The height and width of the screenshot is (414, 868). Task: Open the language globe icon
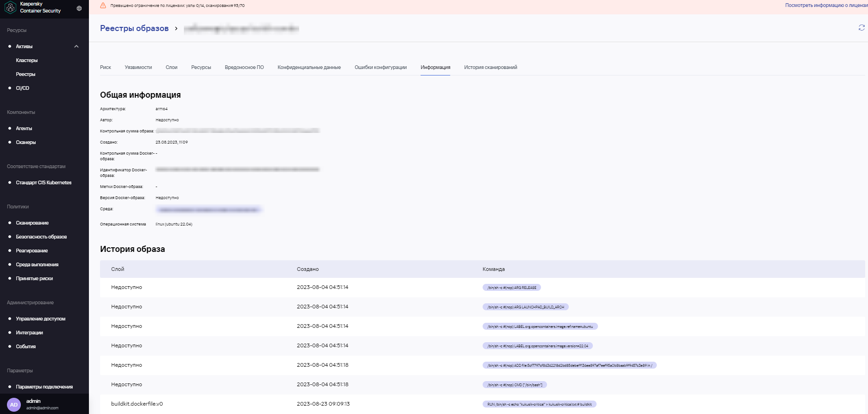coord(79,8)
